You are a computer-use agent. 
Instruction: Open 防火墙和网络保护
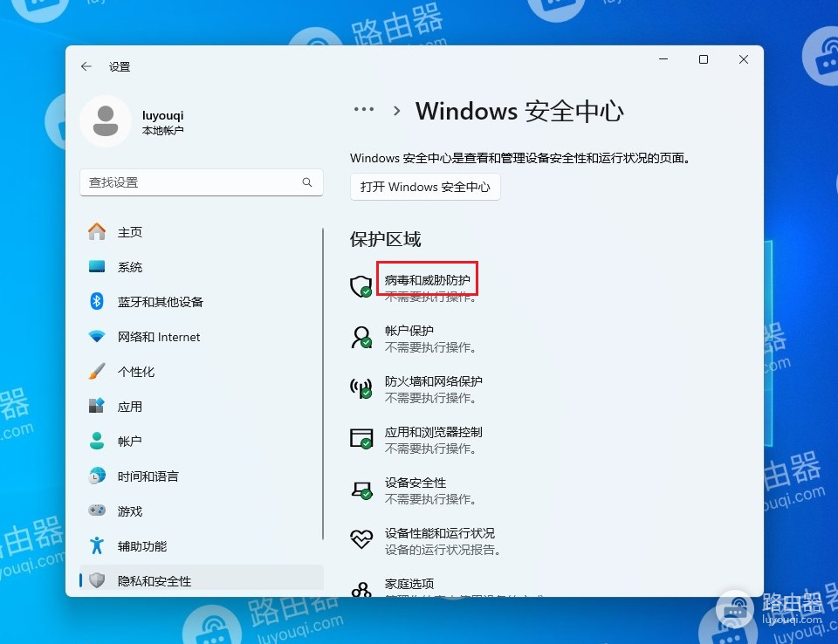(434, 381)
